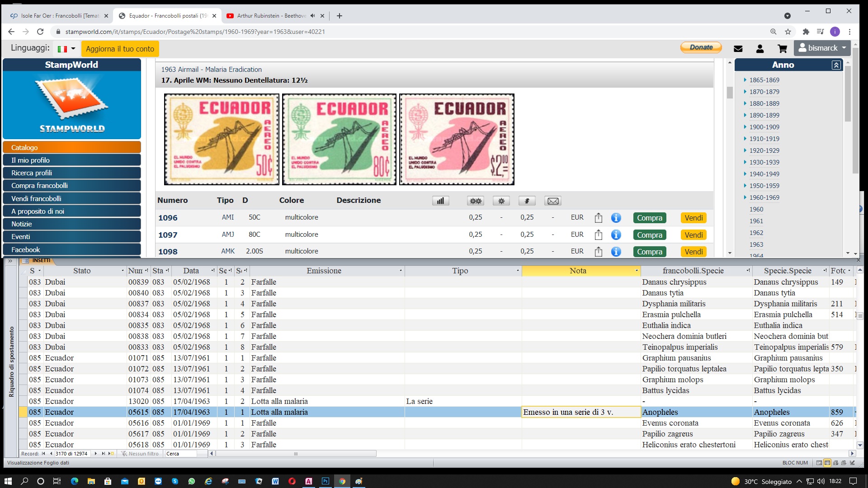Expand the navigation pane with chevron button

click(10, 261)
